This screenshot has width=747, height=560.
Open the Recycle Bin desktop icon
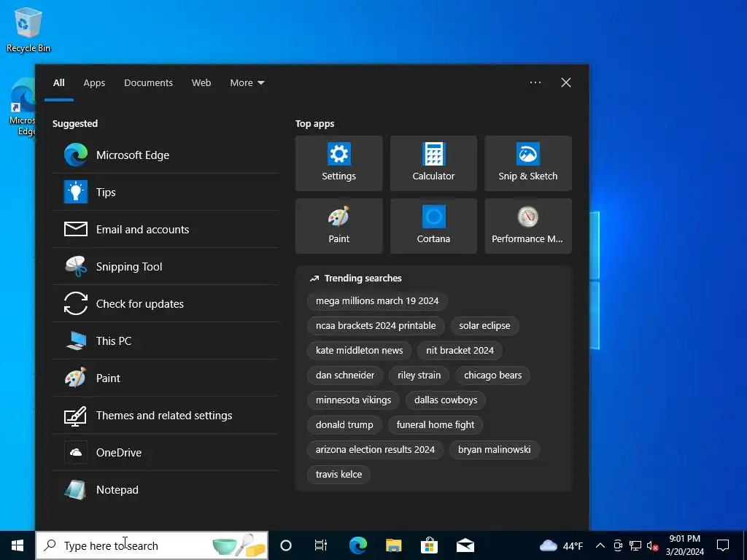[28, 29]
